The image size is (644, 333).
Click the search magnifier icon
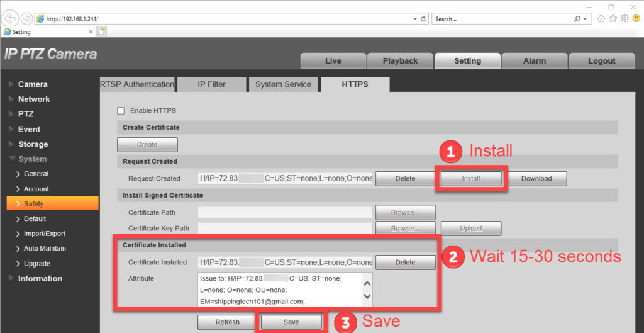pos(578,19)
